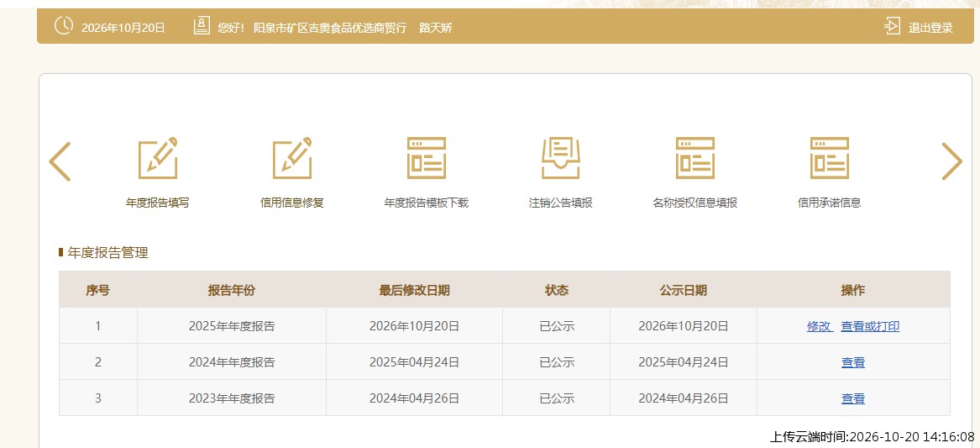Click the company name 阳泉市矿区吉奥食品优选商贸行

pos(330,28)
